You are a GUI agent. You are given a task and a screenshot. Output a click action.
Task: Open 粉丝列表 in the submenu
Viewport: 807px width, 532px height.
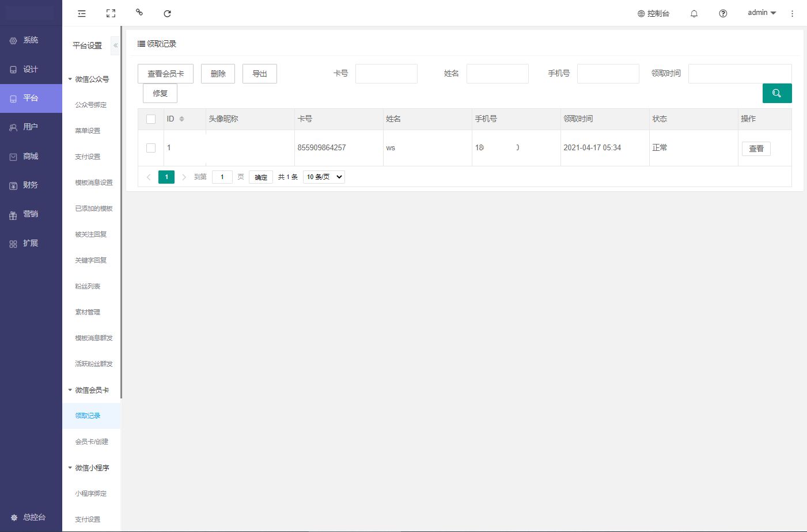(x=88, y=286)
